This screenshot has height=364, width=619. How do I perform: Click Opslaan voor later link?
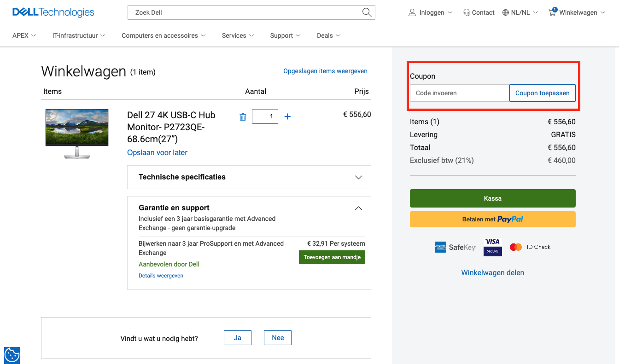[157, 152]
